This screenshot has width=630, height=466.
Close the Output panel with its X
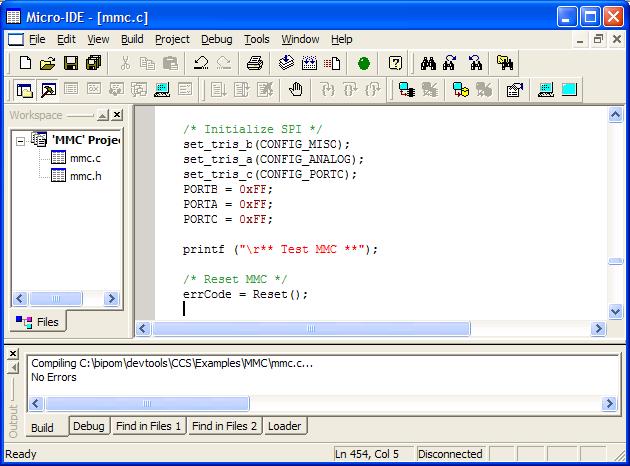(x=13, y=354)
